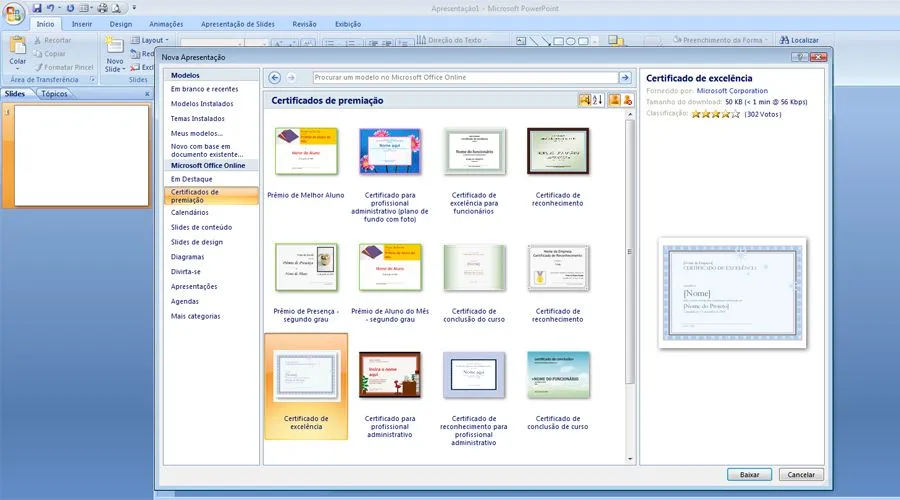Open the Arrange (Organizar) icon
The image size is (900, 500).
616,41
